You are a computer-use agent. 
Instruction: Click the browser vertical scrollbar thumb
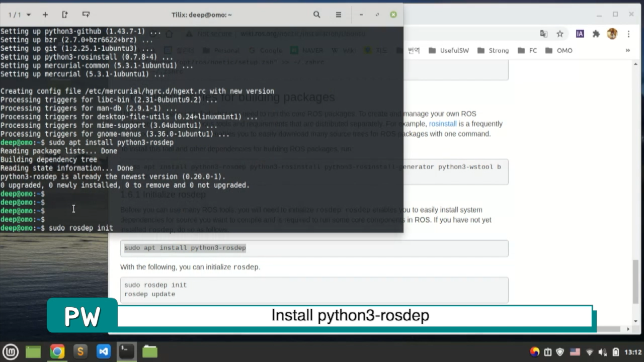click(636, 282)
